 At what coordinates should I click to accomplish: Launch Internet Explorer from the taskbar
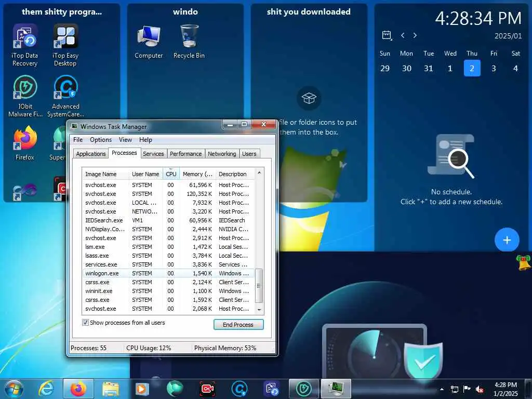tap(46, 389)
